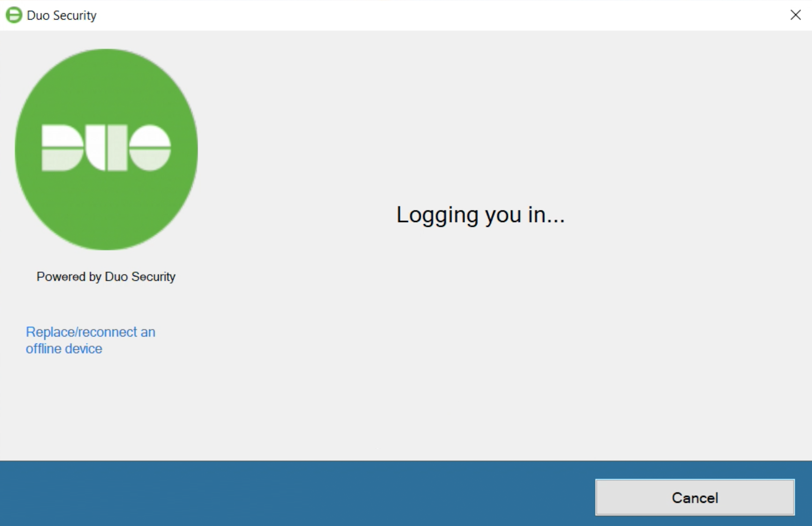Open Replace/reconnect an offline device link

tap(90, 340)
